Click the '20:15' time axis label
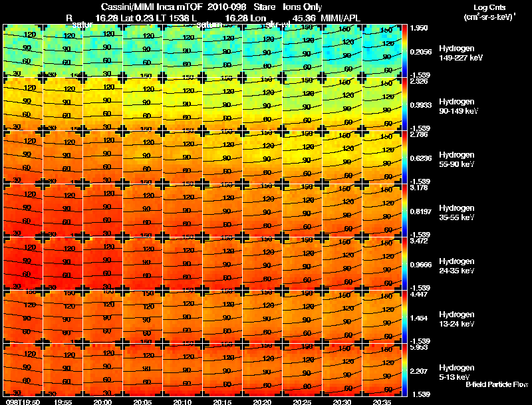This screenshot has height=405, width=532. (222, 402)
